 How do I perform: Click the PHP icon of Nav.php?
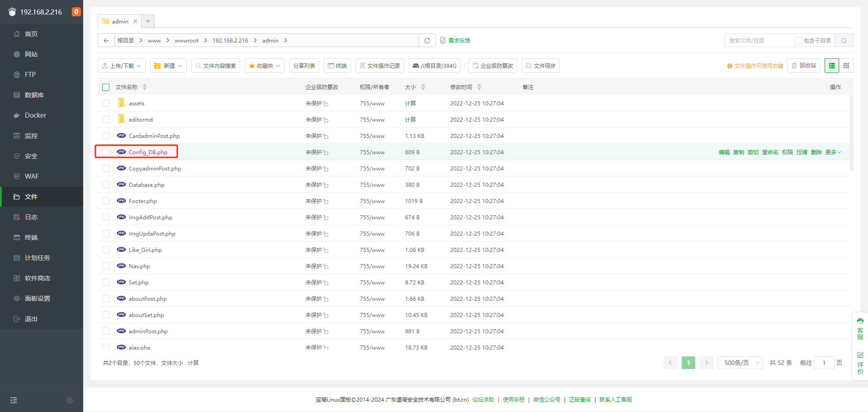click(x=121, y=266)
